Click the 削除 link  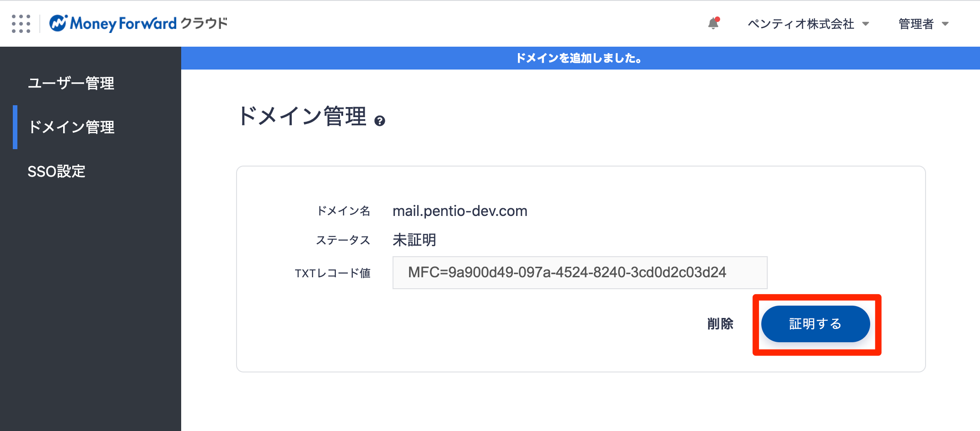click(x=720, y=324)
